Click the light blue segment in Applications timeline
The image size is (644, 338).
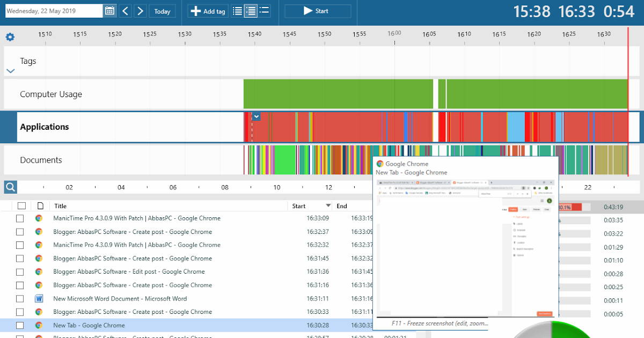click(x=515, y=127)
